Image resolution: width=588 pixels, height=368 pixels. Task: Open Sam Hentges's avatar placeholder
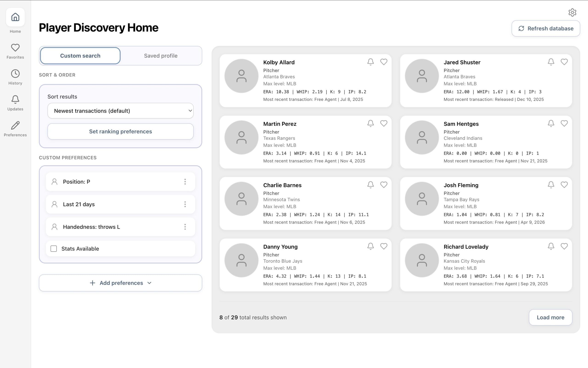click(x=422, y=138)
